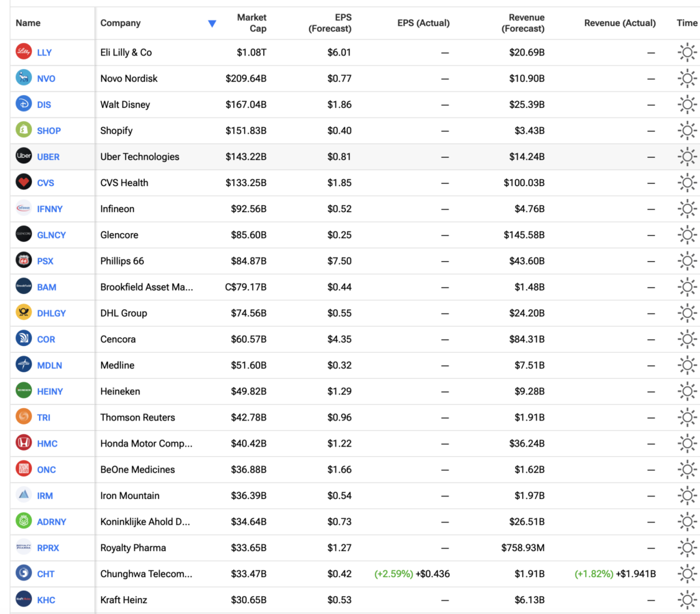Click the sun time icon for LLY row
The image size is (700, 614).
coord(687,52)
